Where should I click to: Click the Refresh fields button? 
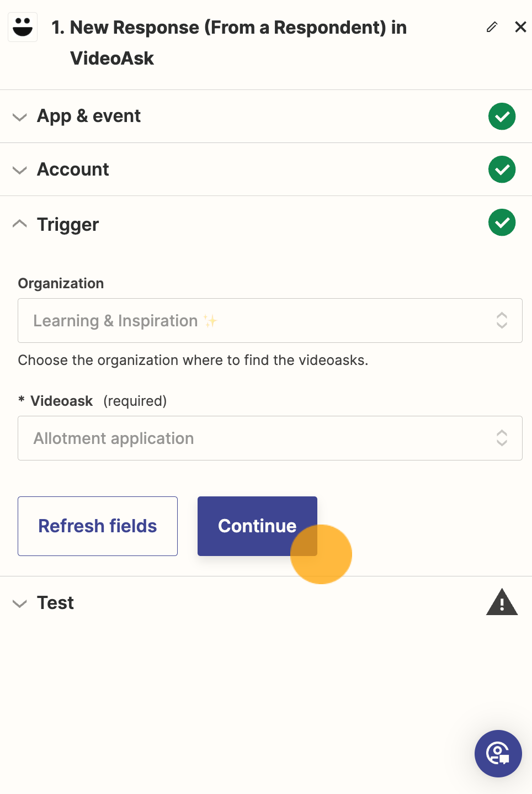98,526
